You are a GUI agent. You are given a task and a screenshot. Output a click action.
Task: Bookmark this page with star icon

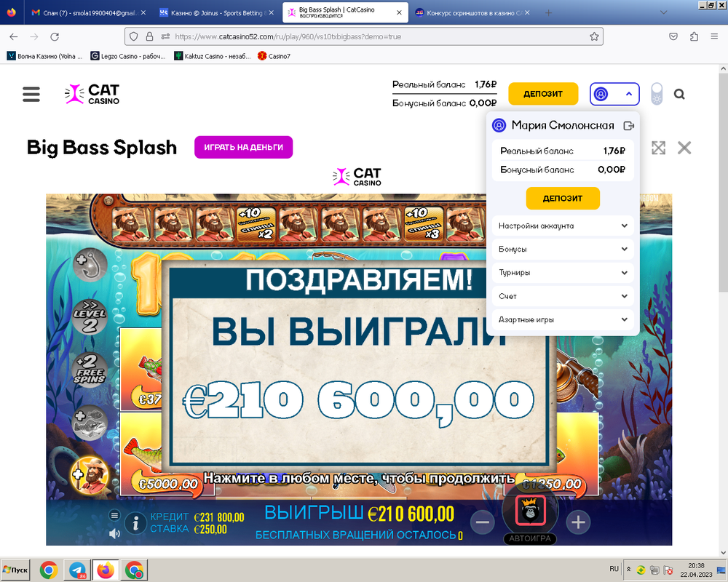coord(594,36)
